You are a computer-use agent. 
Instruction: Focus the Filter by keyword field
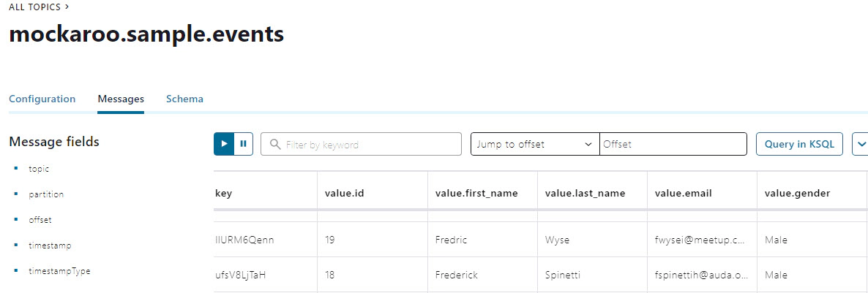click(361, 144)
